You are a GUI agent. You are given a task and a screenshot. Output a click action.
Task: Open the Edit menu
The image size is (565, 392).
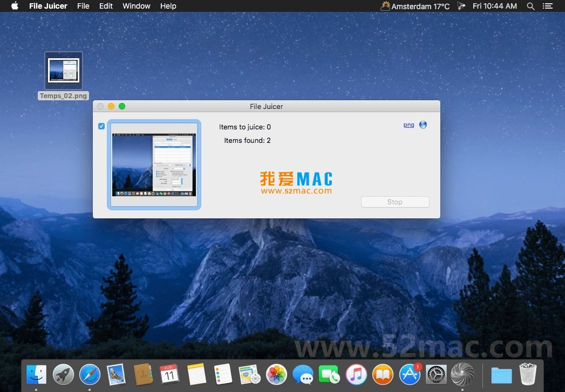point(106,6)
